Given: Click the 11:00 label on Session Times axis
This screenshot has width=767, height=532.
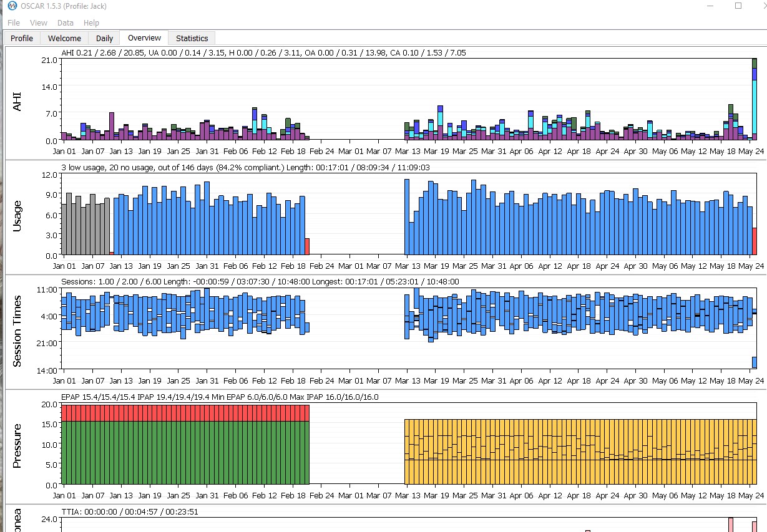Looking at the screenshot, I should click(47, 290).
